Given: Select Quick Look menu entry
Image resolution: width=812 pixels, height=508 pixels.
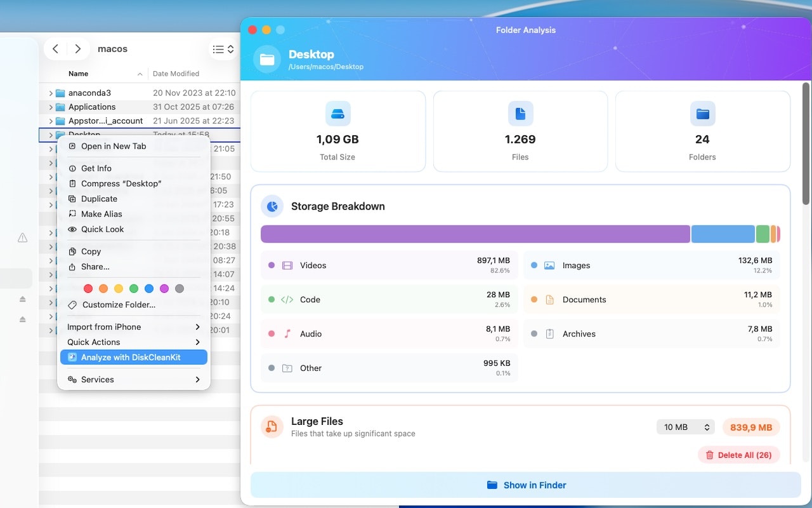Looking at the screenshot, I should [134, 229].
